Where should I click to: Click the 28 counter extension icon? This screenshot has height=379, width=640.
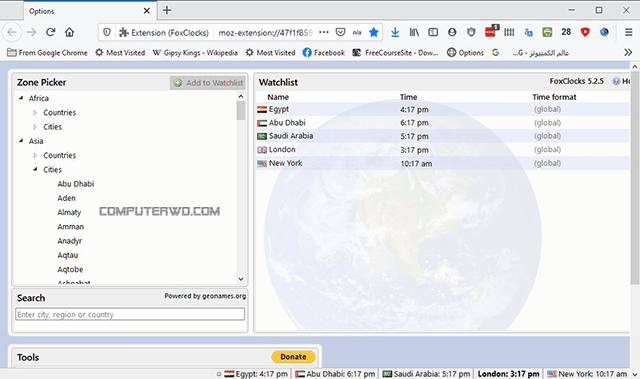(x=566, y=32)
